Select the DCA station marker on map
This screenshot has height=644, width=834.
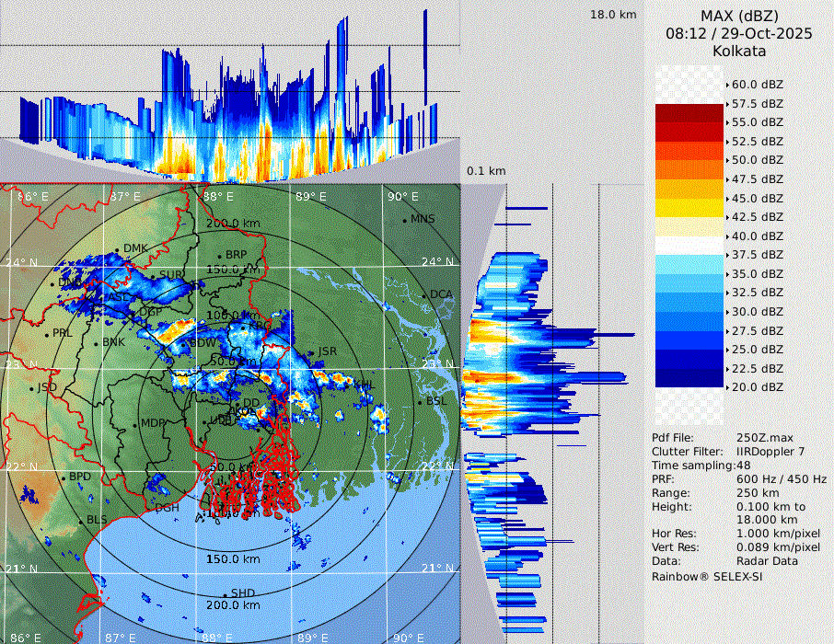[x=425, y=295]
